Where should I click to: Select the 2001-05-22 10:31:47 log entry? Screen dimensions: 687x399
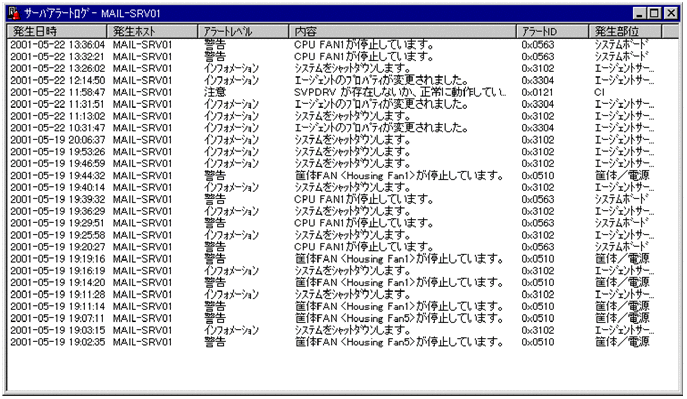point(342,128)
